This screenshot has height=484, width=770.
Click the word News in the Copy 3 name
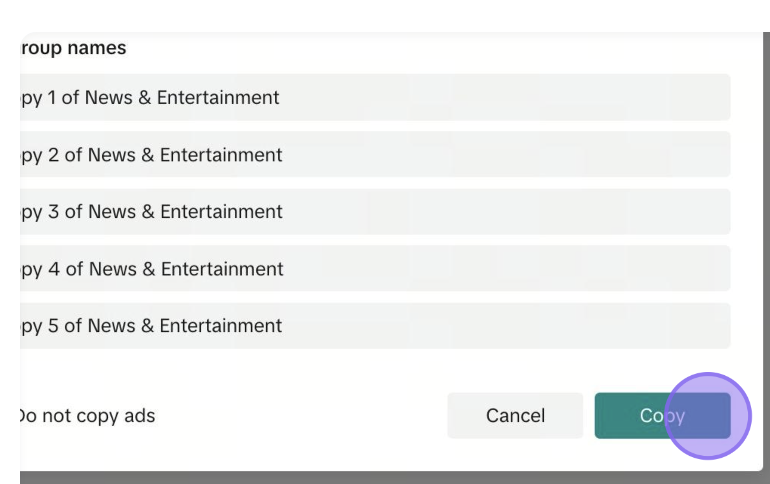pyautogui.click(x=112, y=212)
